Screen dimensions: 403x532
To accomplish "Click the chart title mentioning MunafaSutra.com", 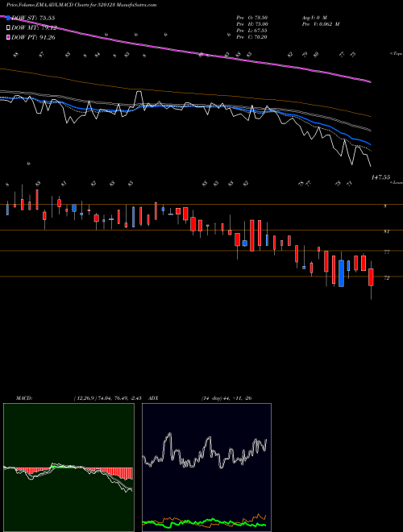I will [x=81, y=5].
